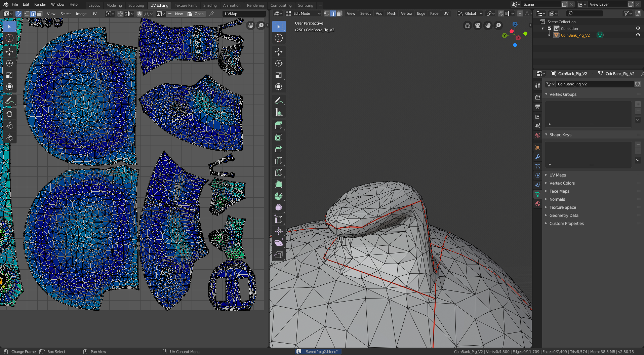Select the Loop Cut tool
This screenshot has width=644, height=355.
pyautogui.click(x=279, y=161)
